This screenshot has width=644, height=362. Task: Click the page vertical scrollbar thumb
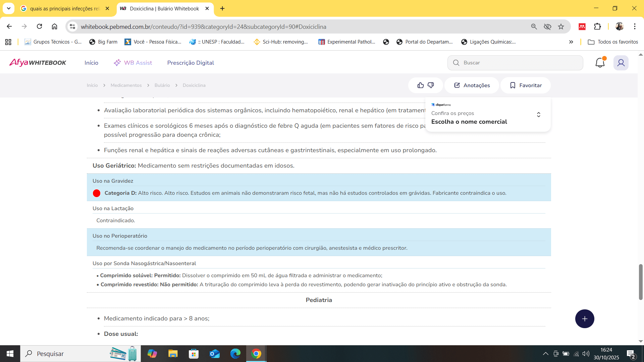point(640,282)
